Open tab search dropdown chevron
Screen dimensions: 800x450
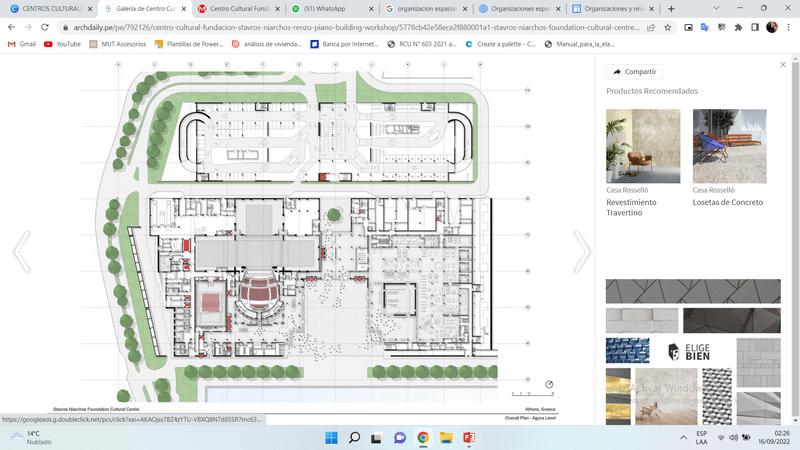point(716,9)
